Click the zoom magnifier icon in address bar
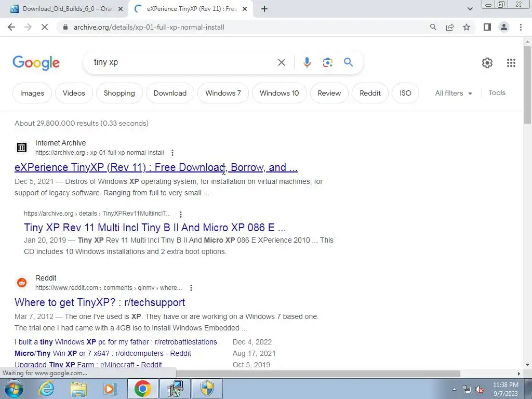This screenshot has width=532, height=399. pos(433,27)
